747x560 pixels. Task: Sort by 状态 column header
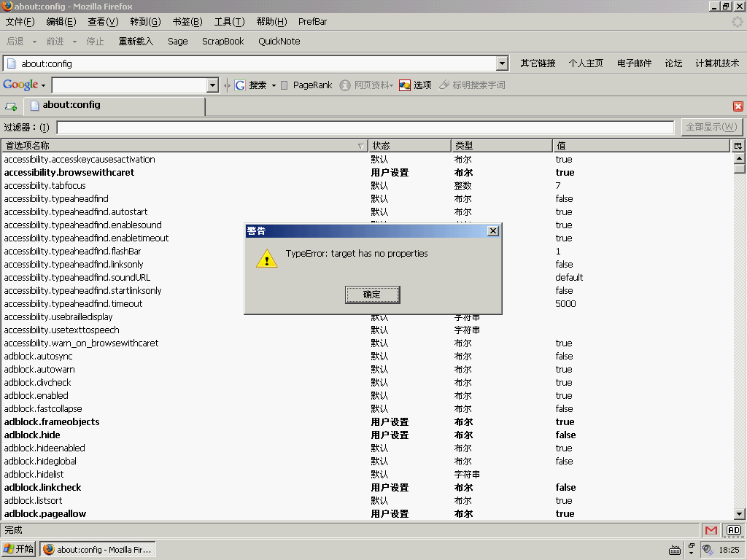click(410, 146)
